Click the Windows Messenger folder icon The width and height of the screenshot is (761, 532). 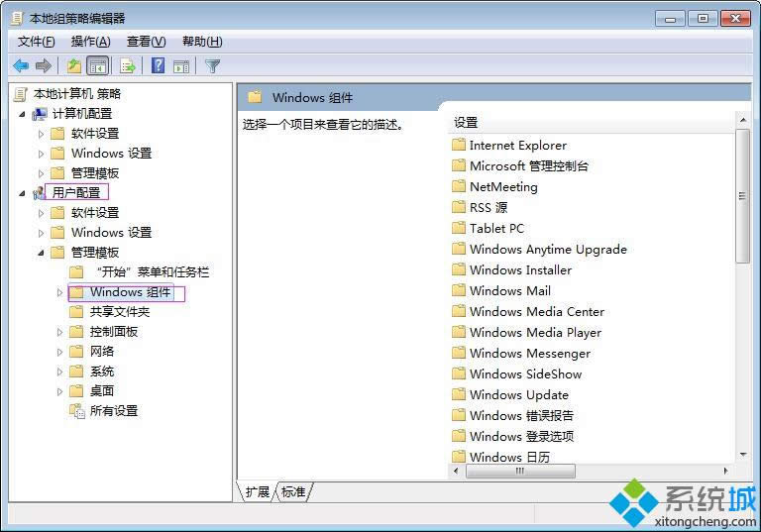pyautogui.click(x=459, y=353)
